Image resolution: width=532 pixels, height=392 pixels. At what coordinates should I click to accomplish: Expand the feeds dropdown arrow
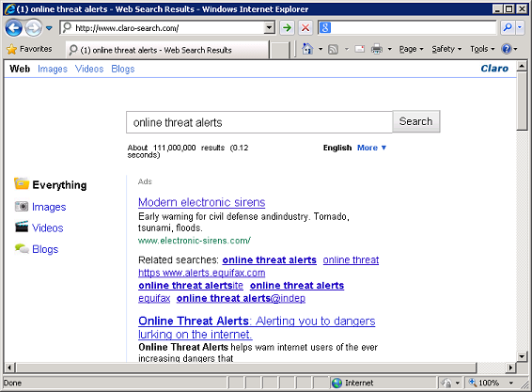(x=347, y=49)
